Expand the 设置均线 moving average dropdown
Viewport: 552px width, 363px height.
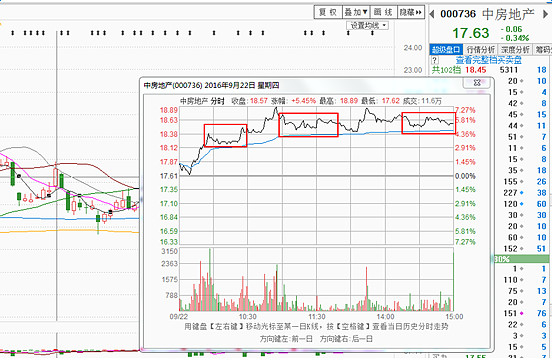click(368, 25)
